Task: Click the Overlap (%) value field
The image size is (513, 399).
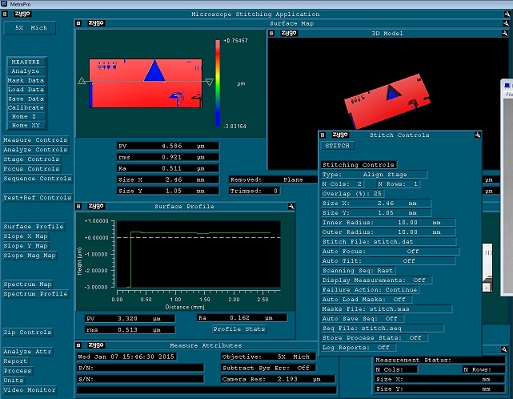Action: 353,194
